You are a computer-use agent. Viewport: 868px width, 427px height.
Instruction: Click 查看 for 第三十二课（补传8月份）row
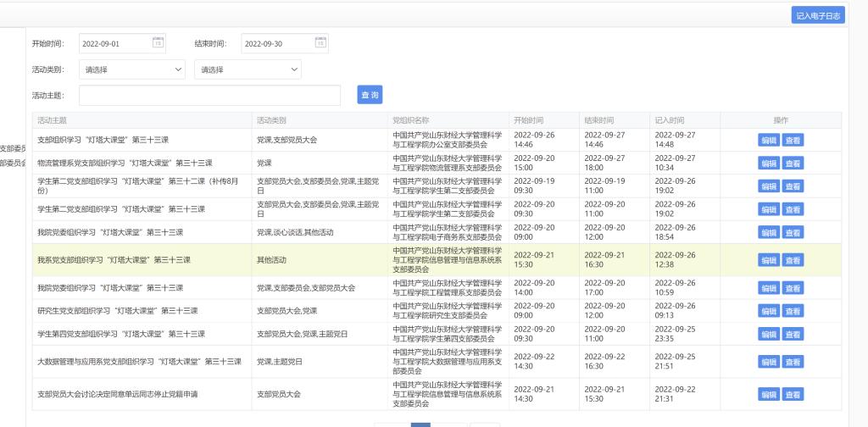[793, 186]
